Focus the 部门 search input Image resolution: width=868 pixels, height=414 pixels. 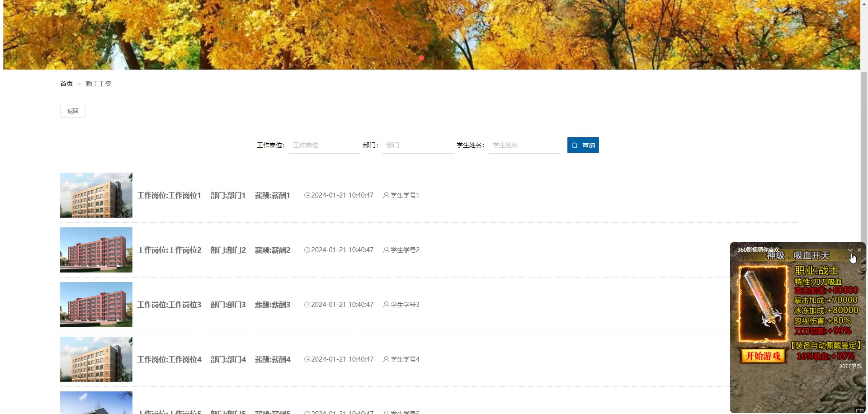coord(418,145)
